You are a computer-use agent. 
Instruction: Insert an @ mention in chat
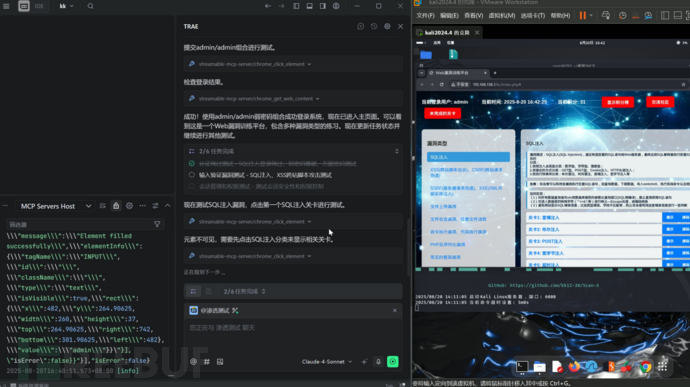(194, 362)
